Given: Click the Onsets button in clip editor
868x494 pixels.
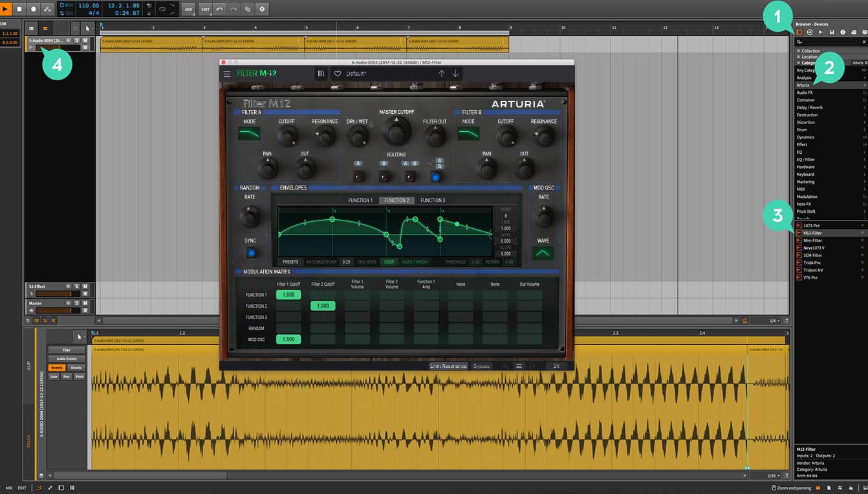Looking at the screenshot, I should point(76,367).
